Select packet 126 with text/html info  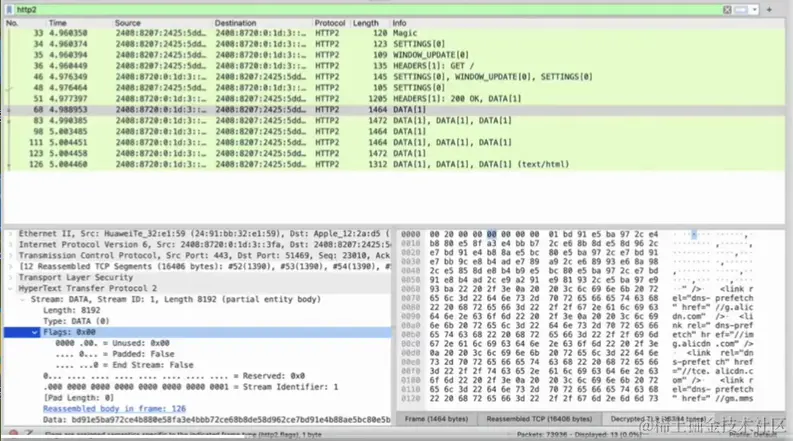[x=394, y=164]
